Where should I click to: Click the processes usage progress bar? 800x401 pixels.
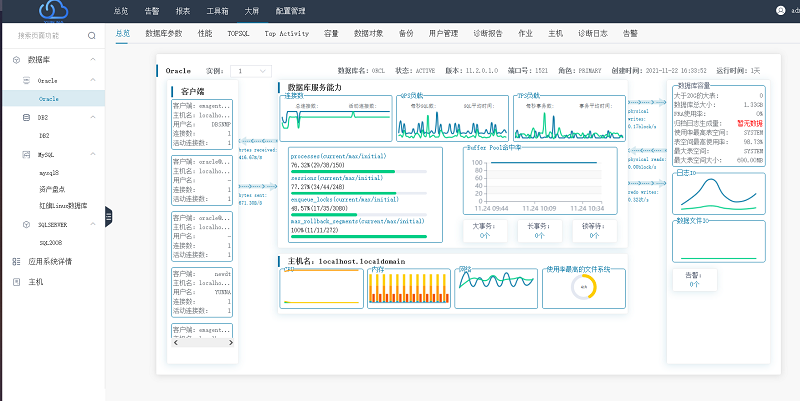coord(358,171)
